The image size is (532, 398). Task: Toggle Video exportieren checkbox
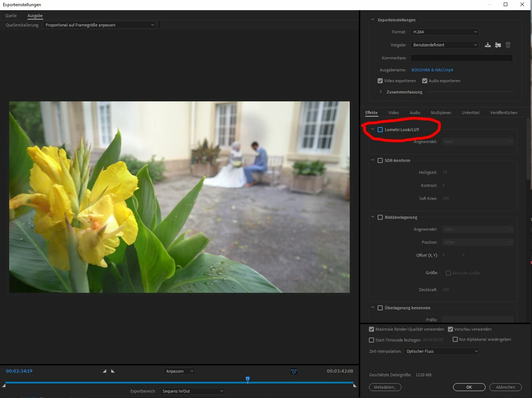coord(380,81)
